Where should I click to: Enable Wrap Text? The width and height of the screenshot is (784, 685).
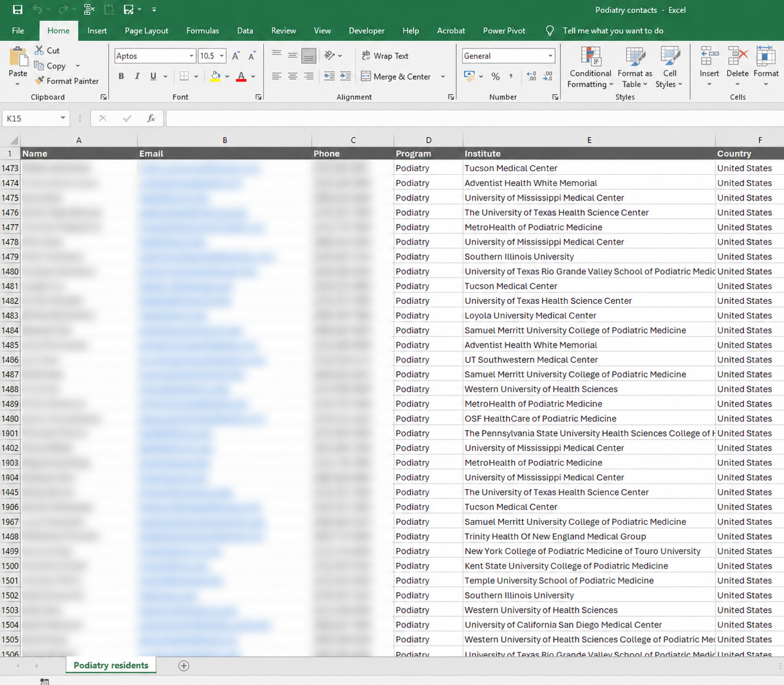click(x=385, y=56)
